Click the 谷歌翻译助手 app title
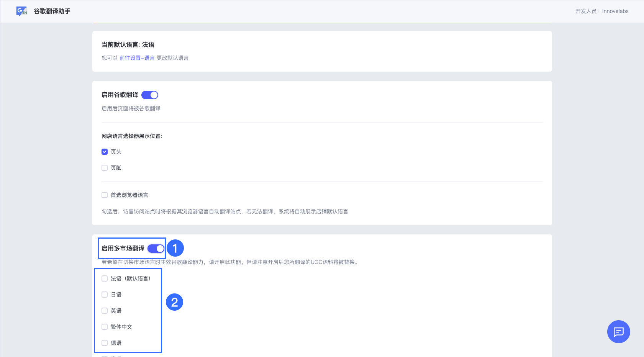 [x=52, y=11]
